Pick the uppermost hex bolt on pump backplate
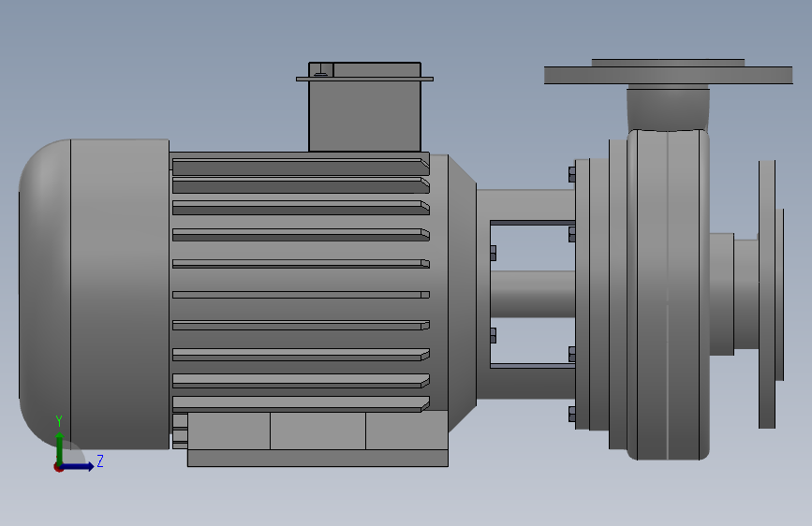 [x=571, y=174]
